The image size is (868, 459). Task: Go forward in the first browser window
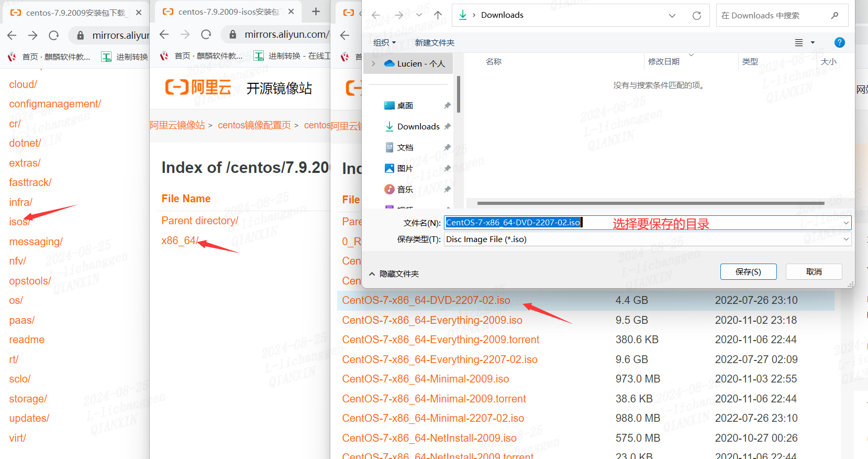tap(32, 35)
